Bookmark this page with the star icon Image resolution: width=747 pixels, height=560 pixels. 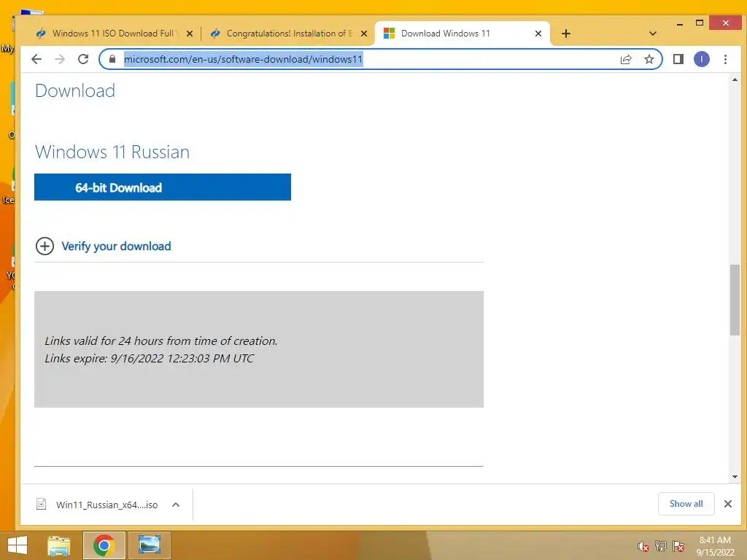coord(649,59)
